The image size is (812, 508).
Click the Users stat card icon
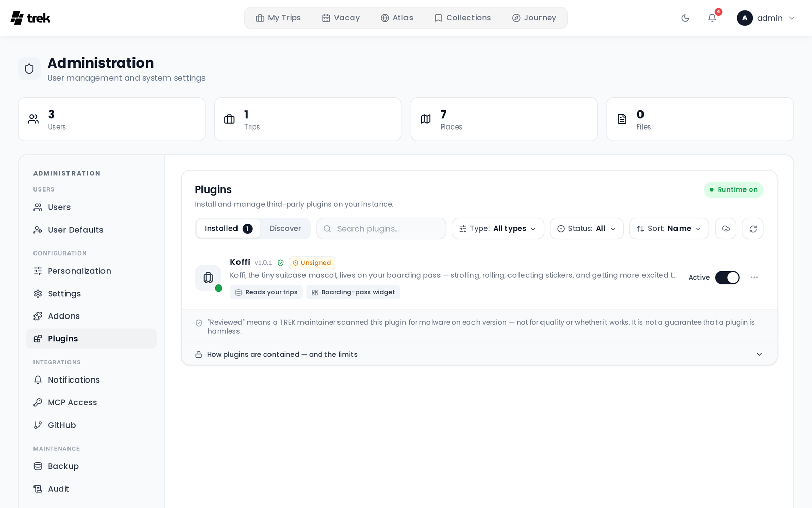click(x=33, y=119)
